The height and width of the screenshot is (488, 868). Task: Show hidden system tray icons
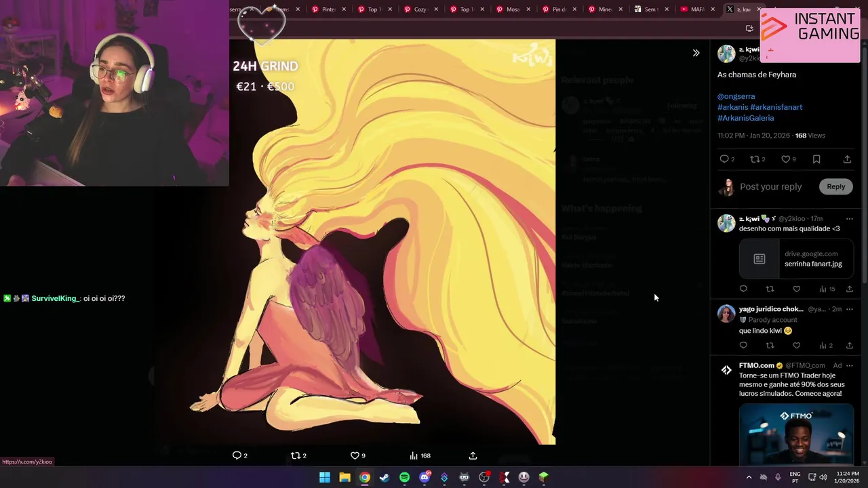click(x=749, y=477)
